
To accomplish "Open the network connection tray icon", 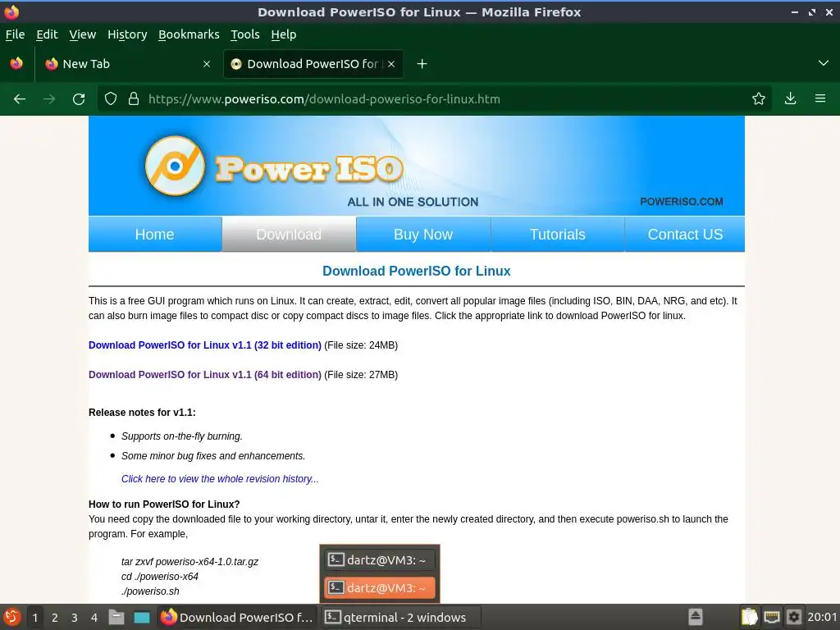I will click(x=772, y=617).
